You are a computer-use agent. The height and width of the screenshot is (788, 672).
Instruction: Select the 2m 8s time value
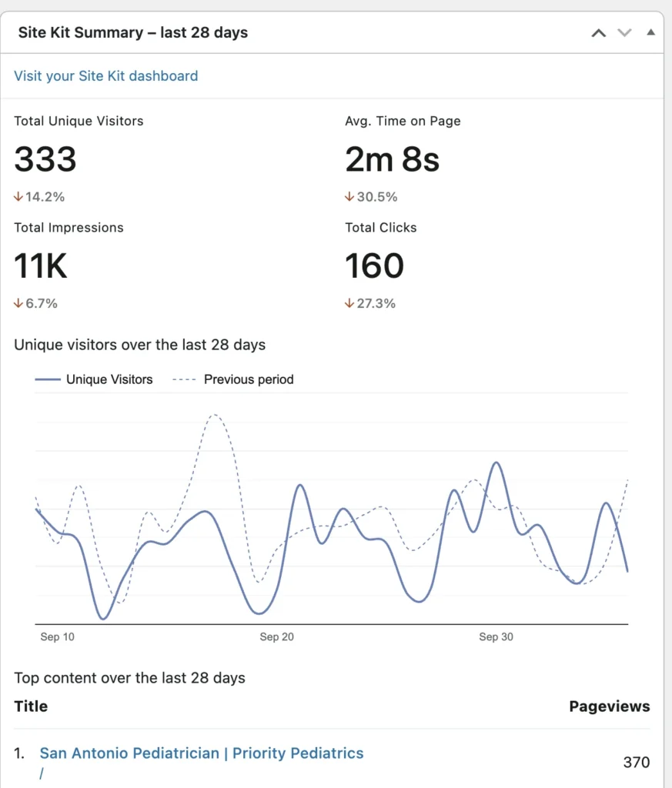click(392, 159)
